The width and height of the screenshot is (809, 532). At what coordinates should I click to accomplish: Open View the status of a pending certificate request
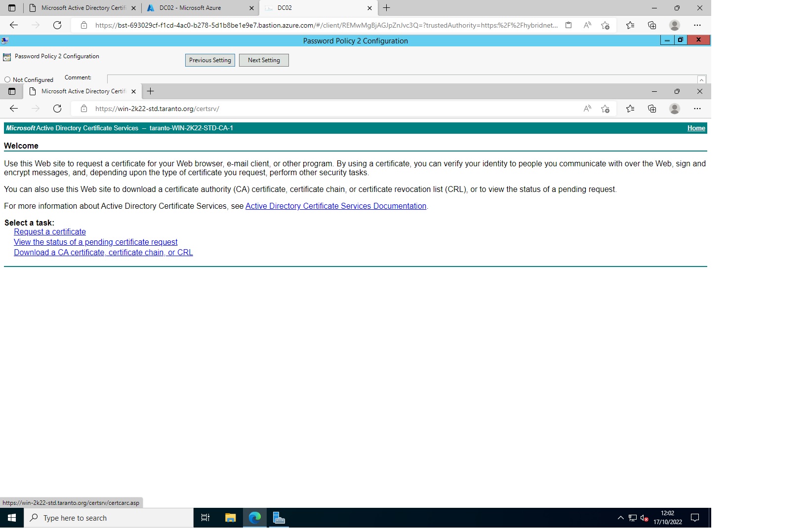tap(96, 242)
